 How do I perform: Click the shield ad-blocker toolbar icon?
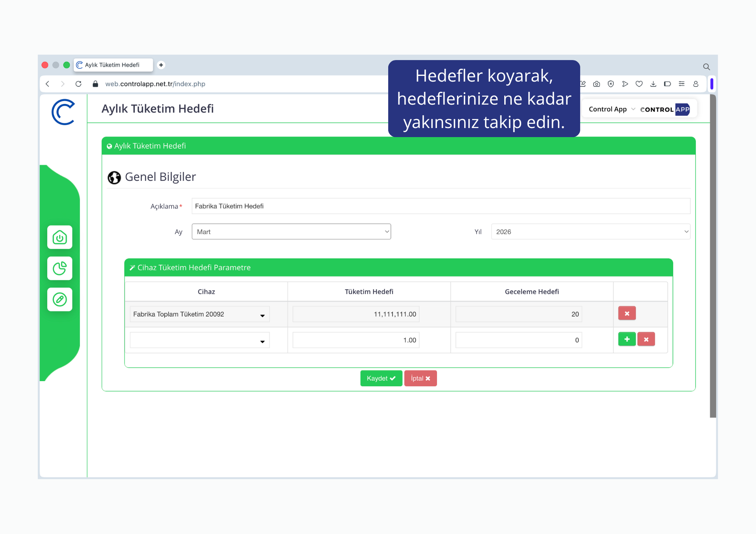(611, 84)
